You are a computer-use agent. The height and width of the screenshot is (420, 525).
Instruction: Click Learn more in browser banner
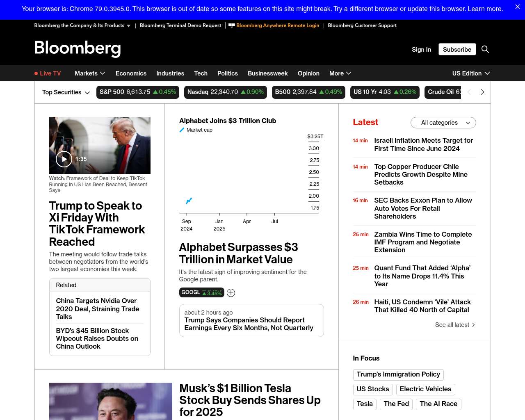(485, 9)
